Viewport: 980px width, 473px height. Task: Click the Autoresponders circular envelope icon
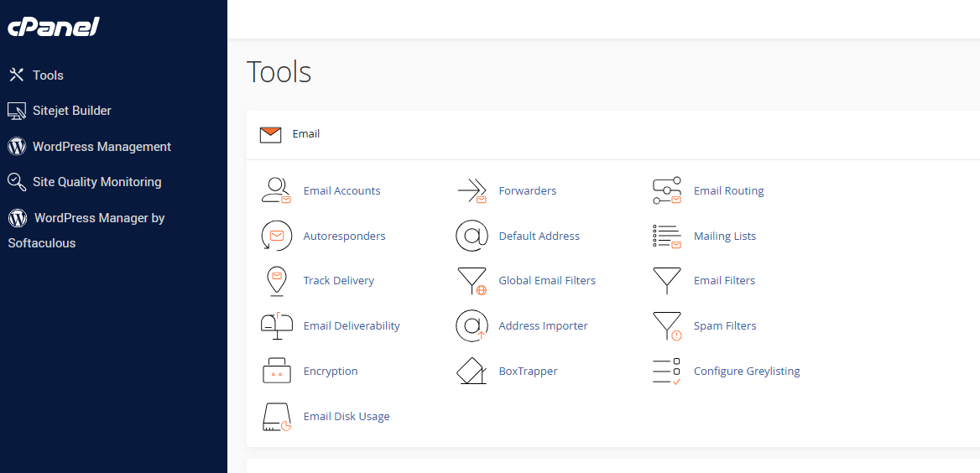coord(276,236)
